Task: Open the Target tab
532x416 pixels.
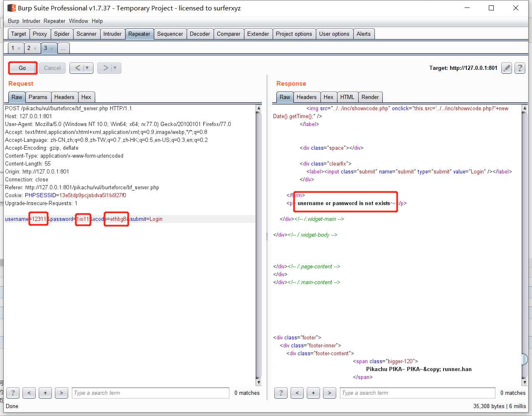Action: (x=19, y=34)
